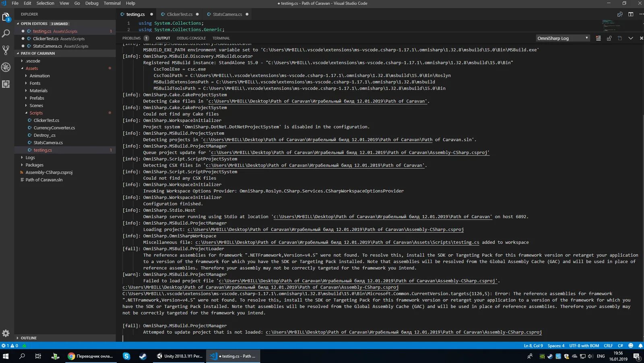Open the editor More Actions menu
Viewport: 644px width, 363px height.
point(641,14)
